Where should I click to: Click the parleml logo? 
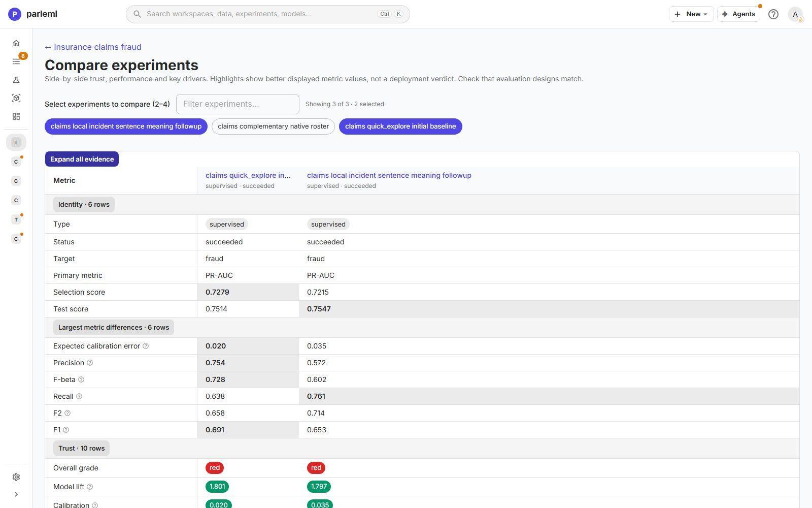[x=33, y=14]
